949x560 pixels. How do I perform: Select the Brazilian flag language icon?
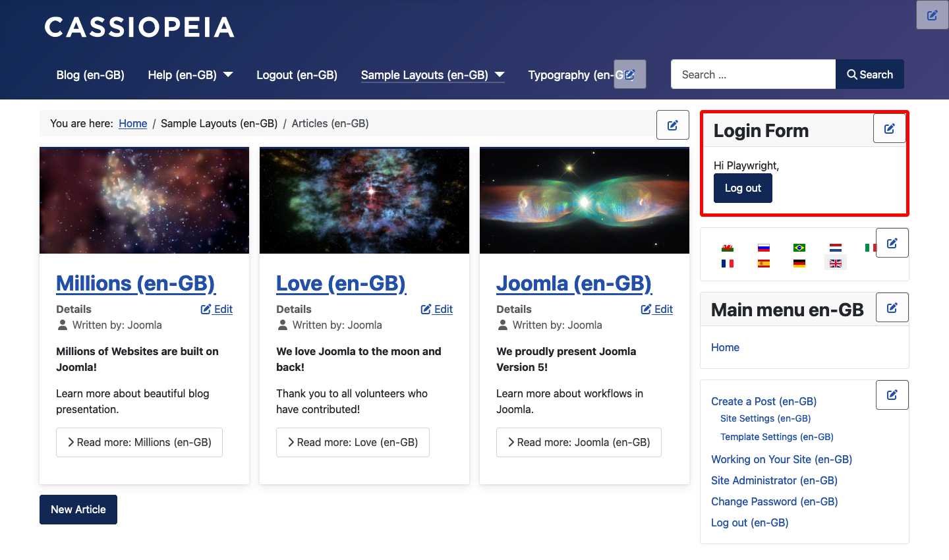coord(799,246)
